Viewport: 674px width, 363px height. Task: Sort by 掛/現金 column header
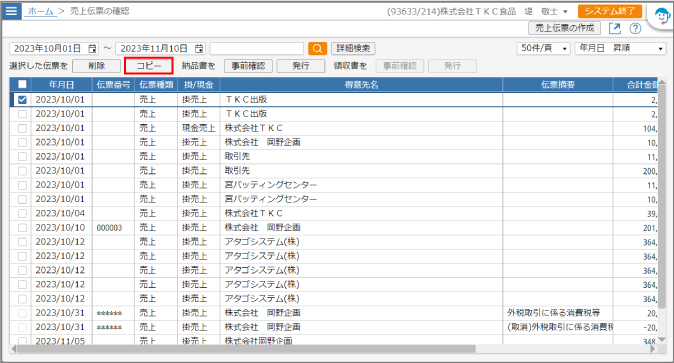point(199,85)
